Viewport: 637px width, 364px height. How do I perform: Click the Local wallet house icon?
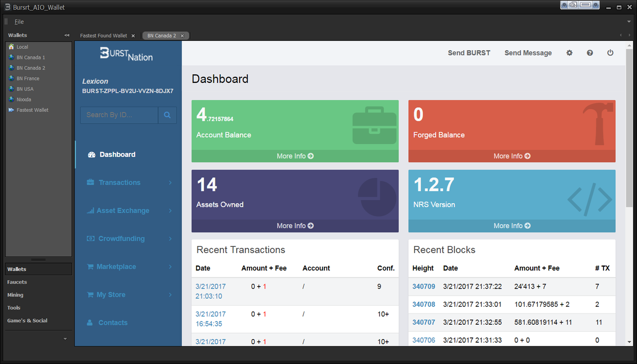tap(12, 47)
